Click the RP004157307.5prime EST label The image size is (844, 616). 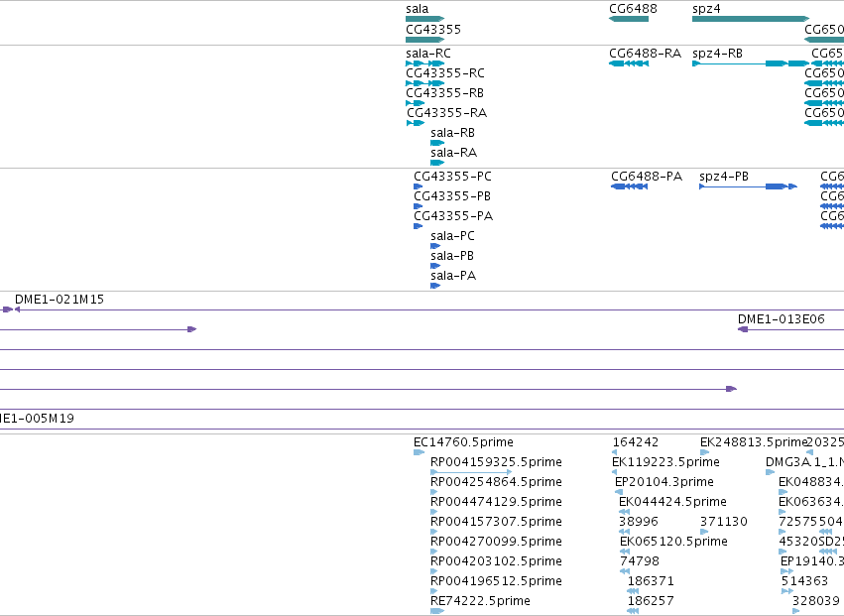496,522
